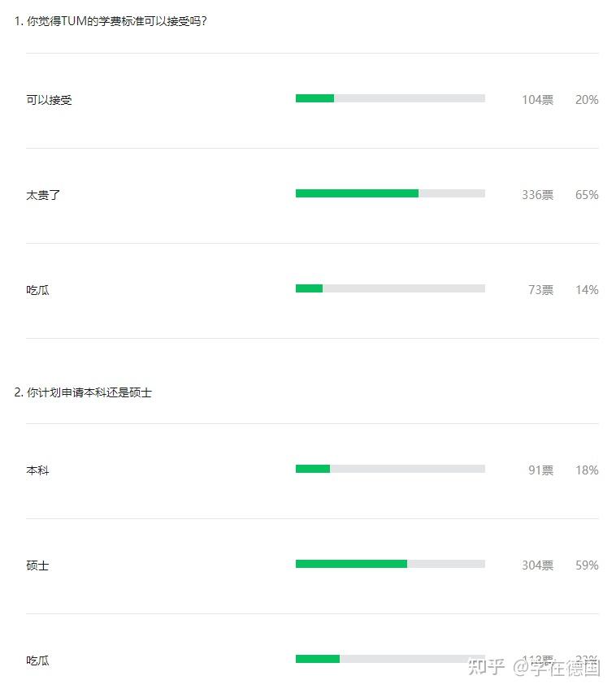
Task: Click the "336票" vote count
Action: pyautogui.click(x=537, y=195)
